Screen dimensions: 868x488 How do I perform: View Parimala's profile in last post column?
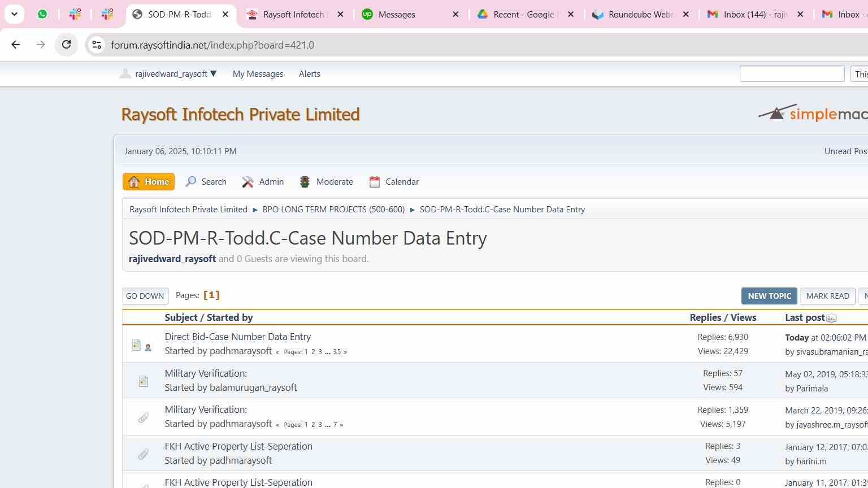(x=812, y=389)
